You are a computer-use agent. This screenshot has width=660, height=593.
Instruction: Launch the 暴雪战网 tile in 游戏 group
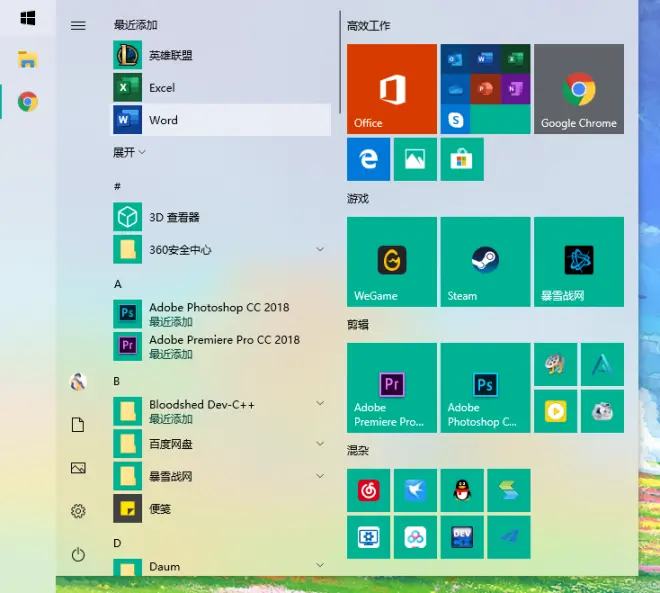tap(579, 262)
